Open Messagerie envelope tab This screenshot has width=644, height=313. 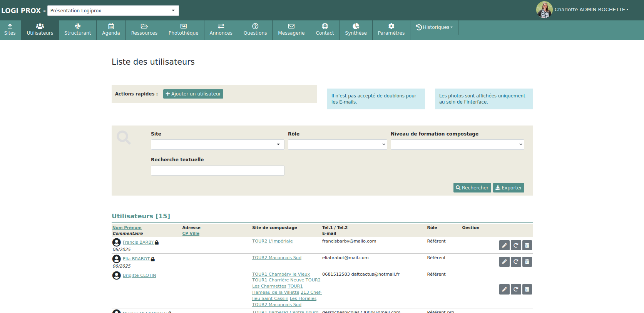[291, 30]
